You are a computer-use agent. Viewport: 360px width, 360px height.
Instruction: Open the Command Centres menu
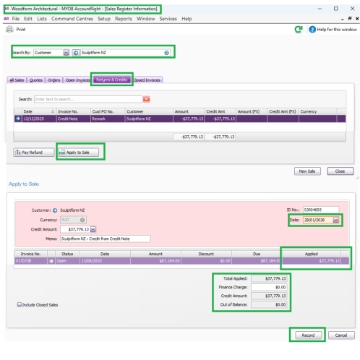click(72, 19)
